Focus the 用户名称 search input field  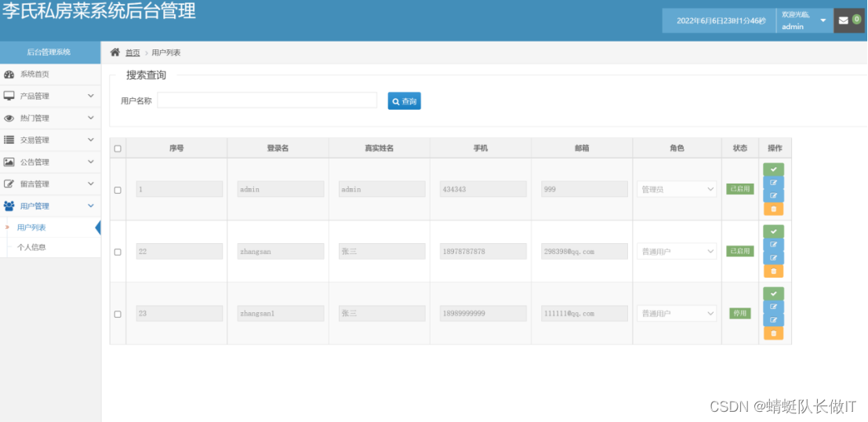click(x=267, y=100)
